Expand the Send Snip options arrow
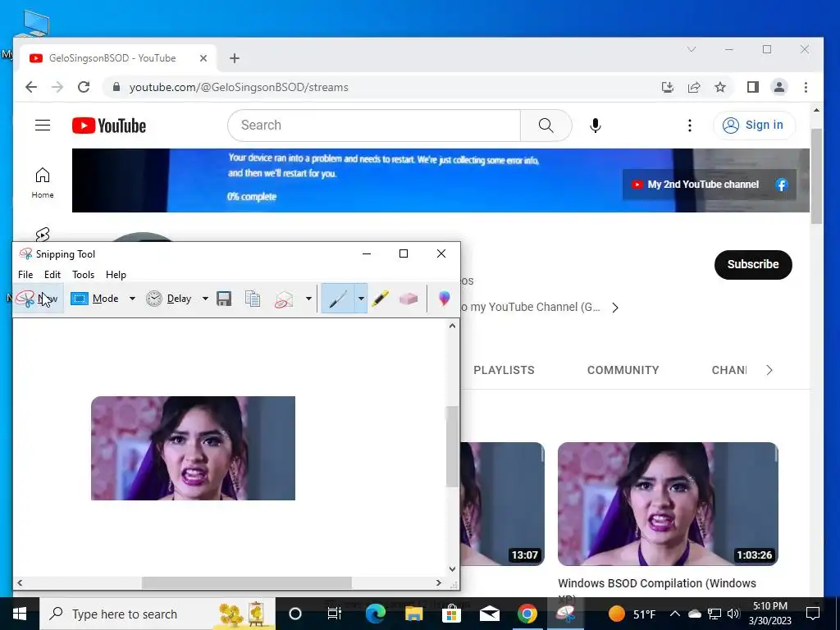 pos(308,299)
